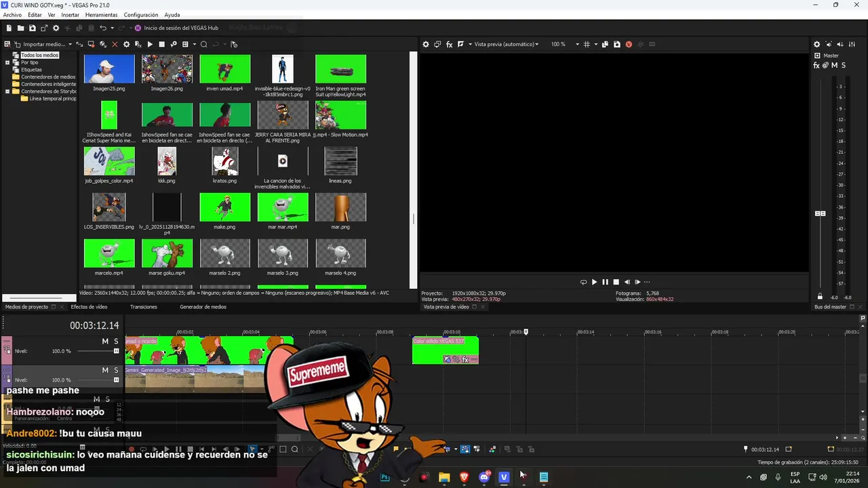Open the Insertar menu

[70, 15]
